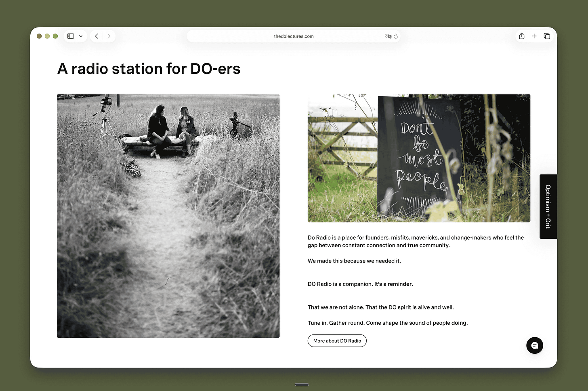The image size is (588, 391).
Task: Click the text "We made this because we needed it."
Action: tap(354, 261)
